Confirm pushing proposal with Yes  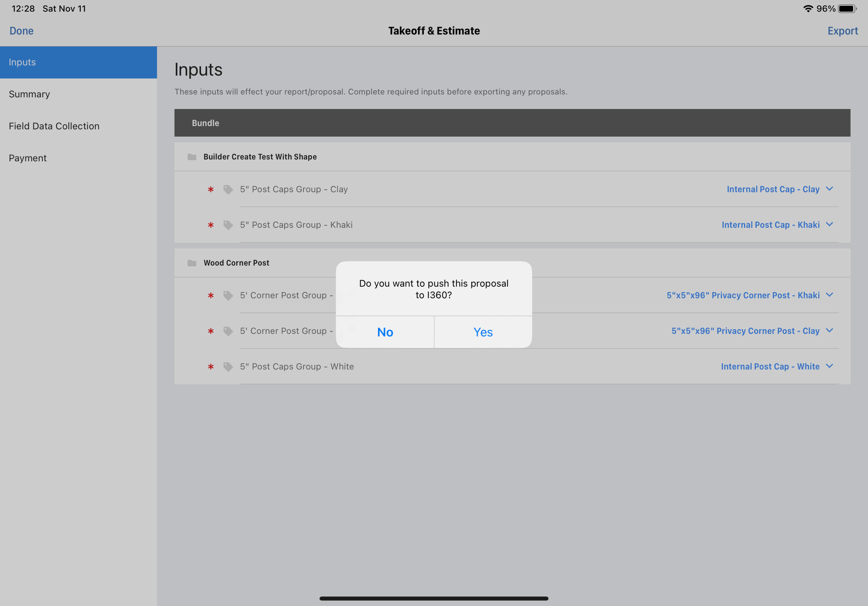[x=483, y=332]
